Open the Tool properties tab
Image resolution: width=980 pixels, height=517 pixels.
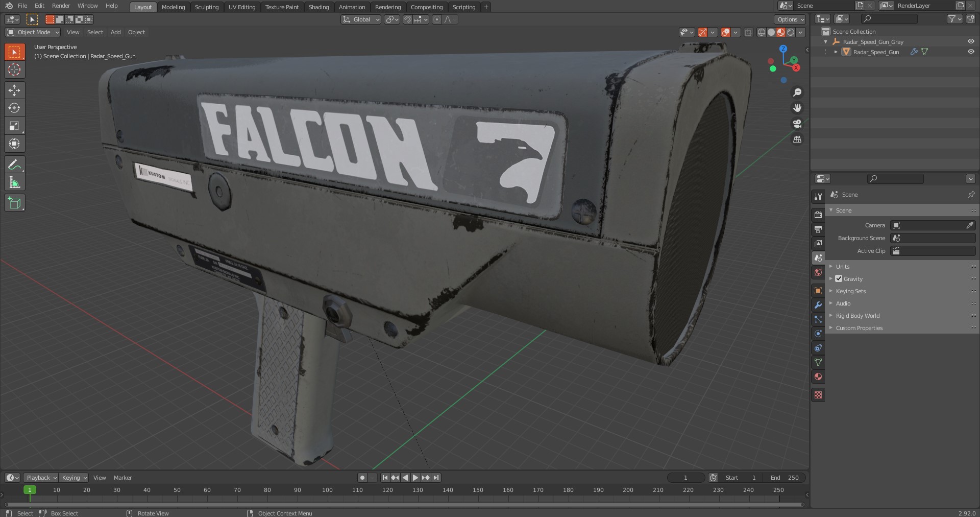818,197
